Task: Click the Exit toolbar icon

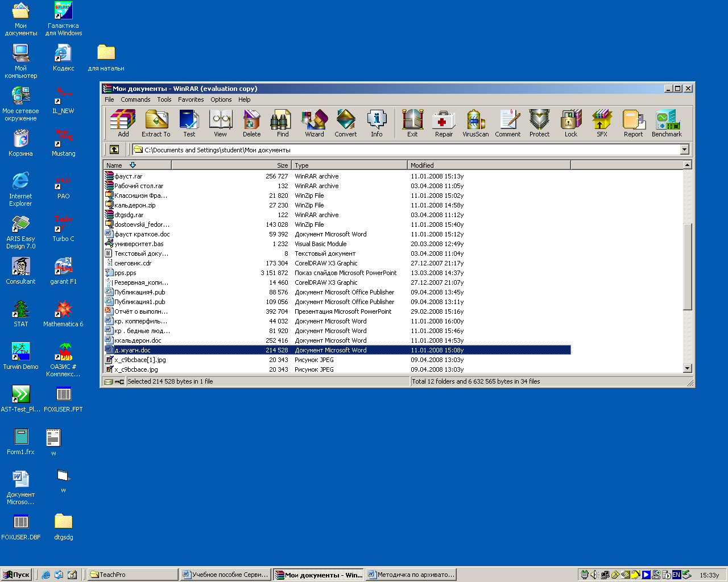Action: [x=412, y=123]
